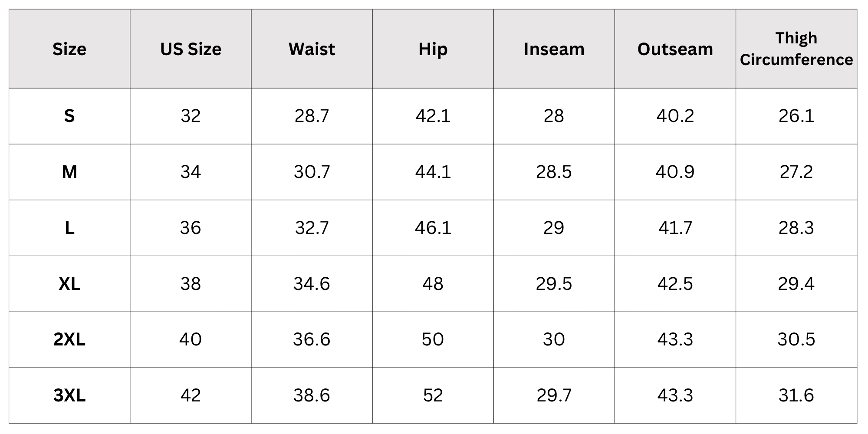
Task: Click the Waist column header
Action: [x=312, y=49]
